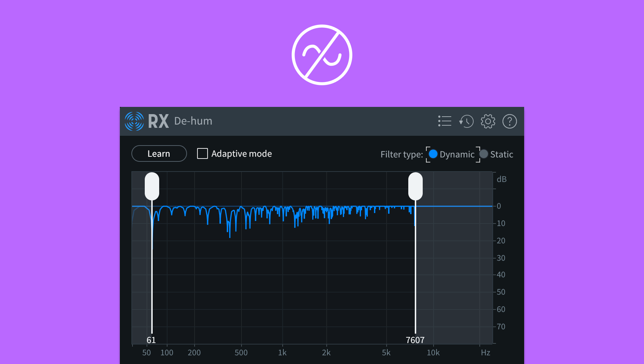The image size is (644, 364).
Task: Click the 50 dB scale label
Action: click(x=501, y=292)
